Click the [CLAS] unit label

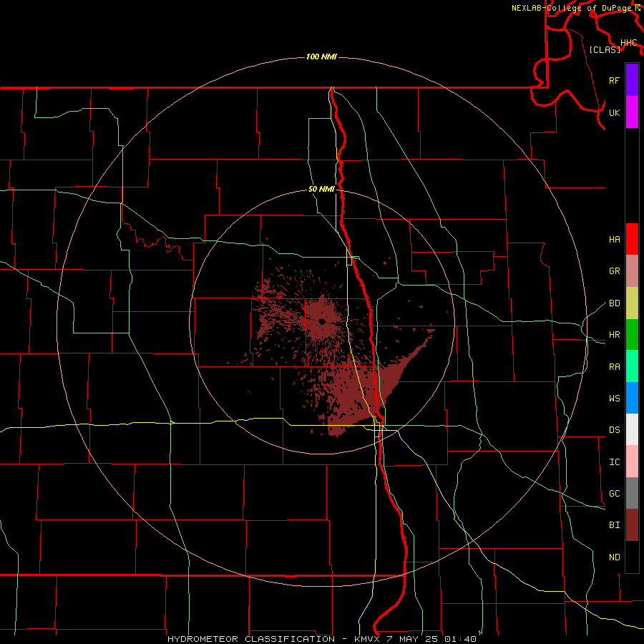[605, 49]
